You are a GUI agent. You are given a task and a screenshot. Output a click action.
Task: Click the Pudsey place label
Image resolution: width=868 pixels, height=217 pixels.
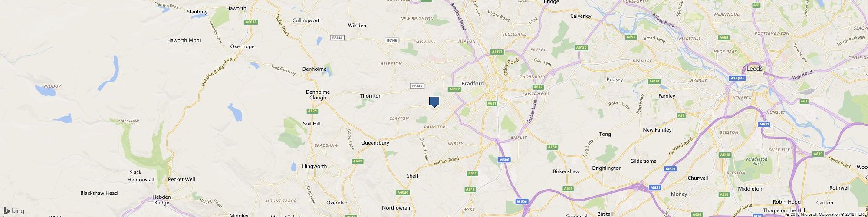coord(614,79)
